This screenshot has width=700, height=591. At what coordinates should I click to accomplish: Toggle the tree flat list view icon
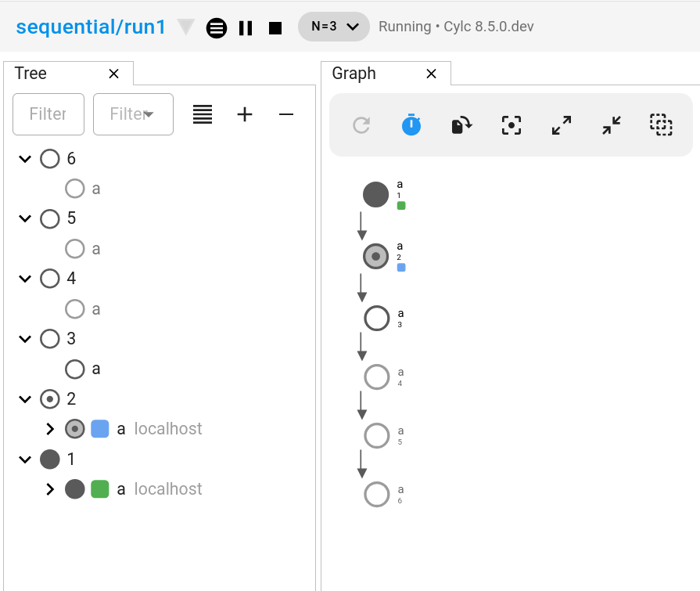(203, 114)
